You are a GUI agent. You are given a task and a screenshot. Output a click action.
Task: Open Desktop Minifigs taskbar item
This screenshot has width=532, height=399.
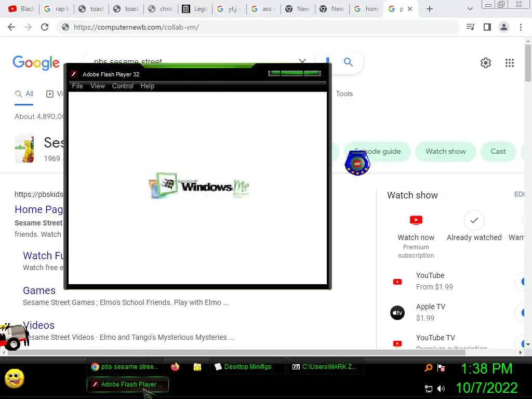(248, 366)
